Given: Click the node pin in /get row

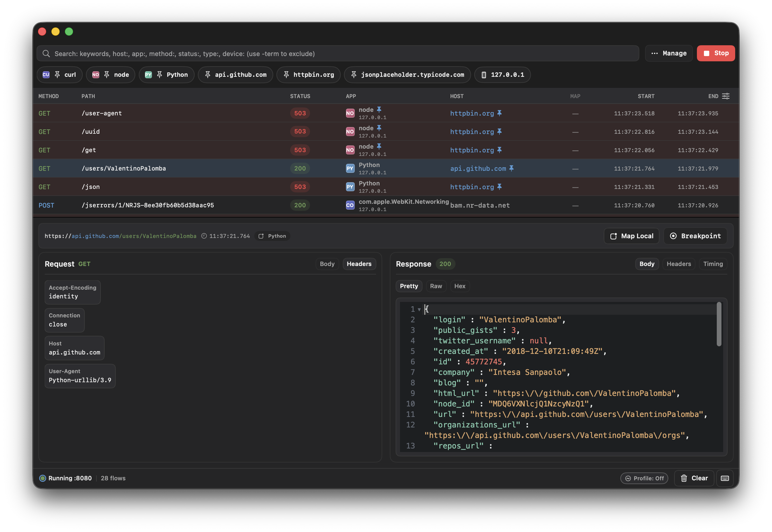Looking at the screenshot, I should [x=379, y=146].
